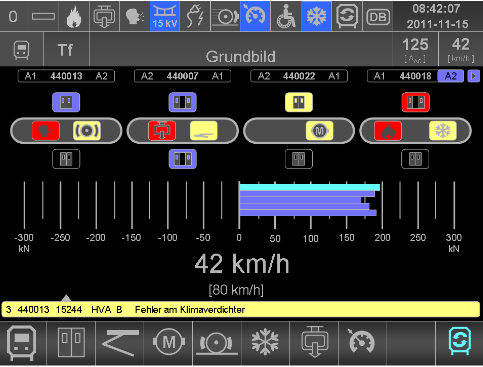Open the climate snowflake page in bottom bar
Screen dimensions: 483x367
click(265, 343)
